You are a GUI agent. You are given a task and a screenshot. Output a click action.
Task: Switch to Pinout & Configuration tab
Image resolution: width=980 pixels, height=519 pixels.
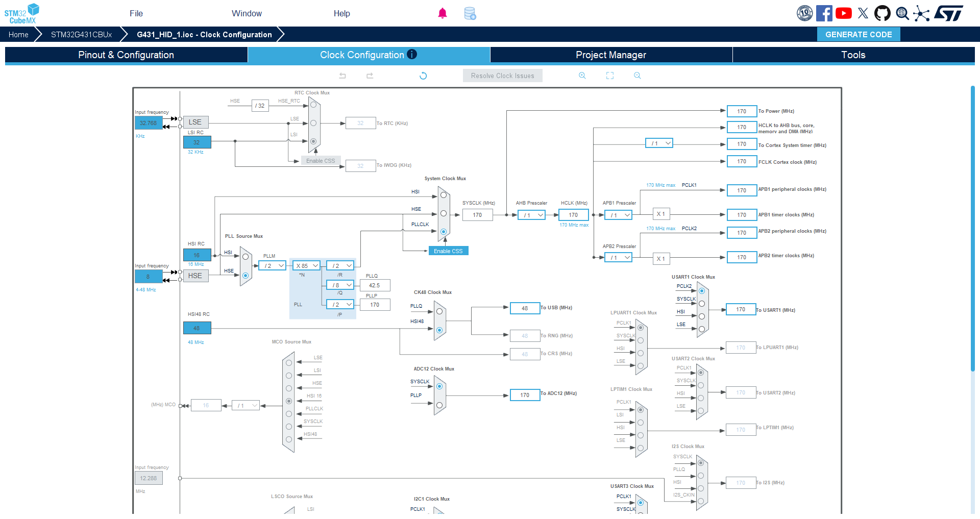click(x=126, y=55)
